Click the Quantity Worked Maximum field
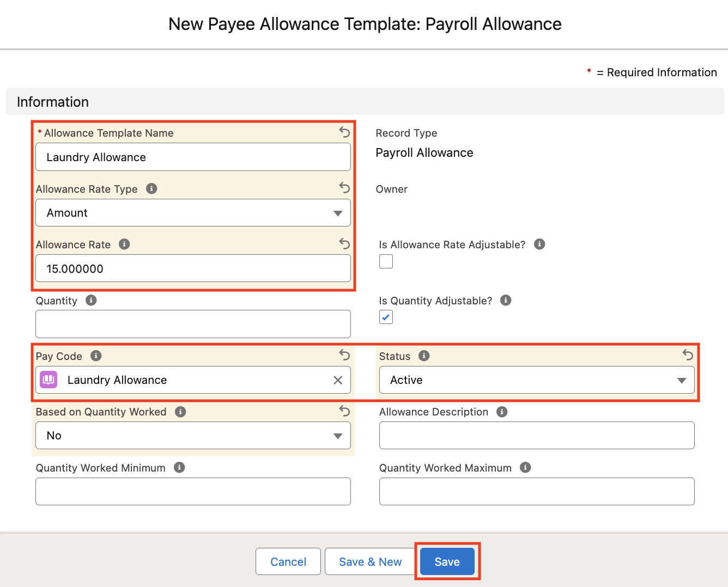Screen dimensions: 728x587 [x=537, y=491]
